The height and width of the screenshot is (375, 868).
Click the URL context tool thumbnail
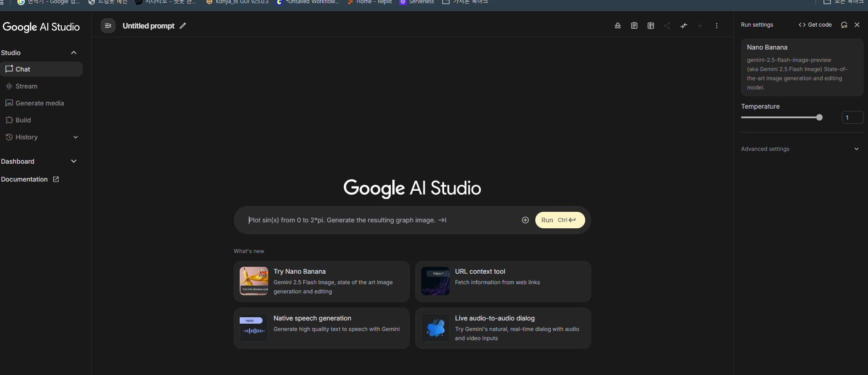tap(435, 281)
